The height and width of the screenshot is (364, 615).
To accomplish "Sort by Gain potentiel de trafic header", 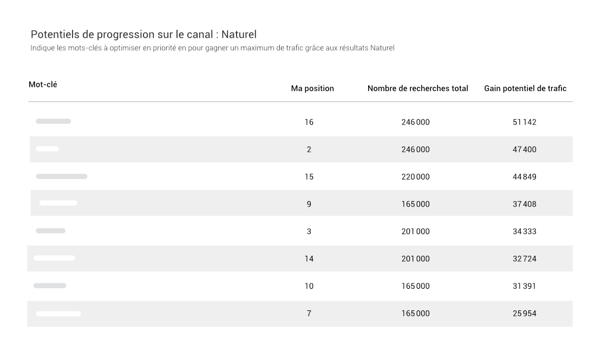I will (x=525, y=89).
